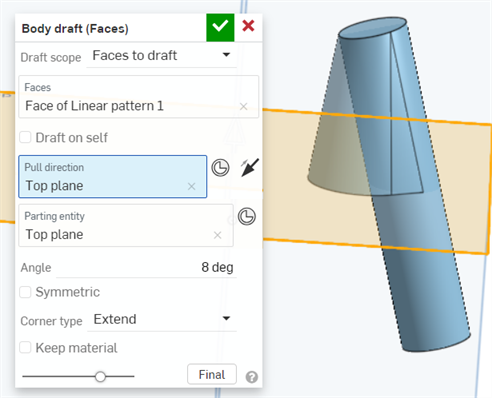Clear Top plane from Parting entity
Screen dimensions: 492x398
click(217, 235)
